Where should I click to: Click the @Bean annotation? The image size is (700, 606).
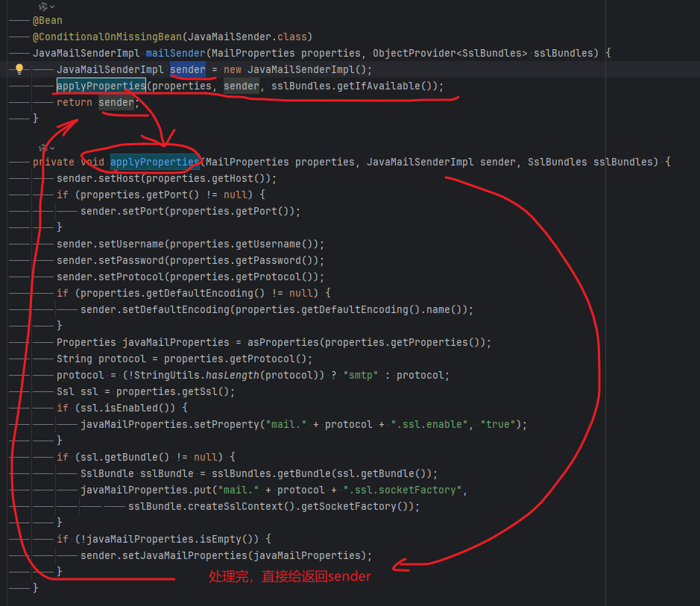47,21
